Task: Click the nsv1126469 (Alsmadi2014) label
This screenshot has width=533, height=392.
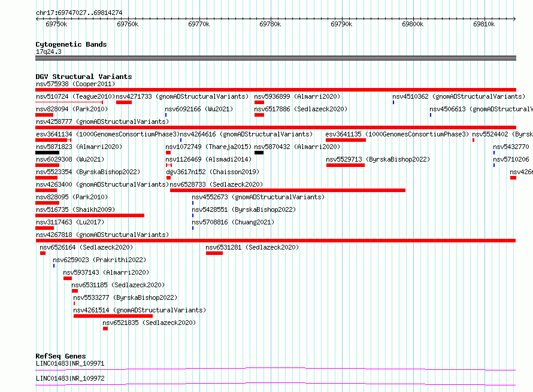Action: point(208,159)
